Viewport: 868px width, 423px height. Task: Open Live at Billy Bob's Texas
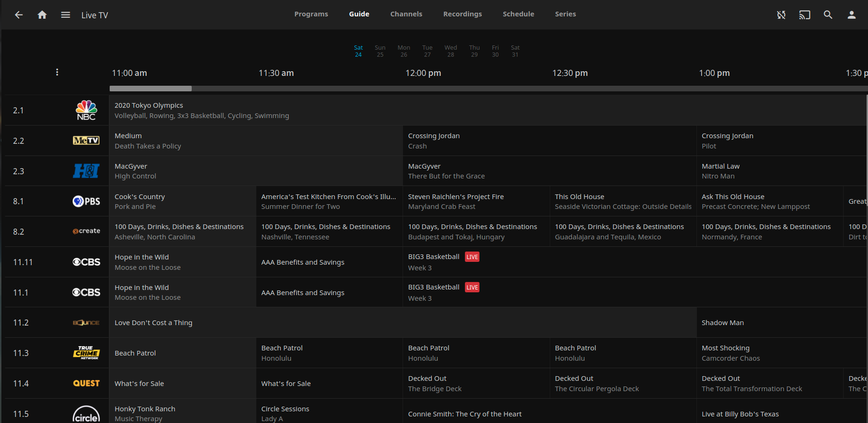781,411
